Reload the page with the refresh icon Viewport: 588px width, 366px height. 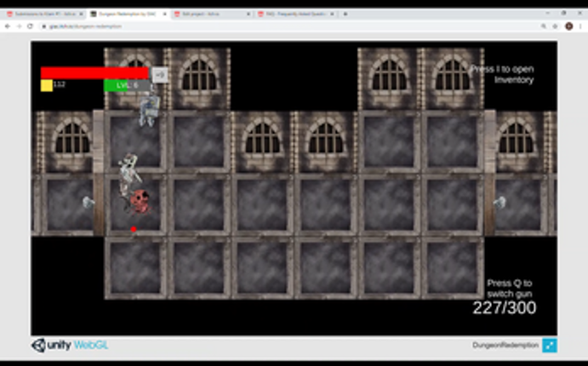(x=31, y=26)
